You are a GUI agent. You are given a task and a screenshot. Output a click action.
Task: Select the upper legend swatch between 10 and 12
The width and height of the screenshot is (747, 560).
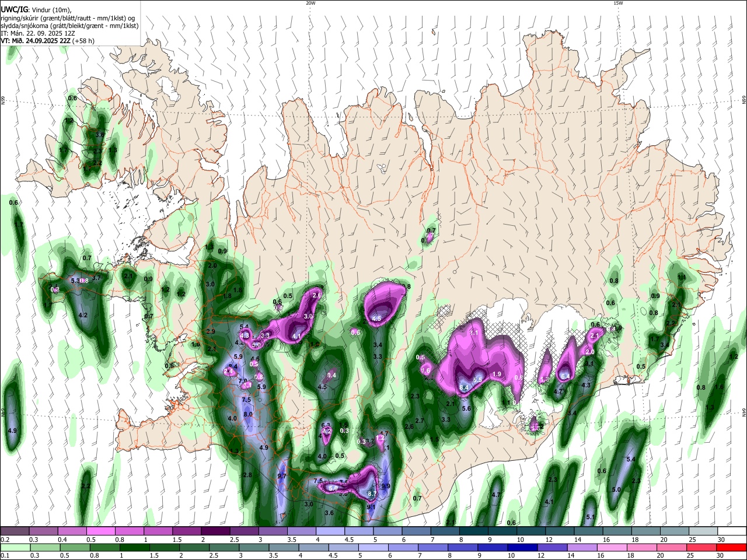pos(530,531)
